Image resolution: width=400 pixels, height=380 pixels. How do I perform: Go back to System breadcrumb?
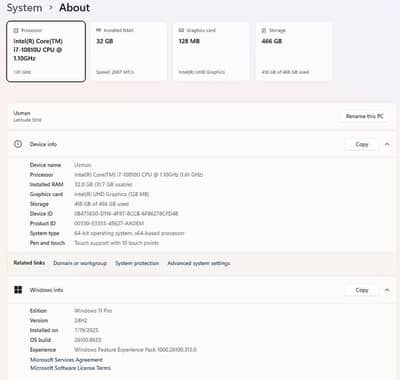tap(24, 8)
